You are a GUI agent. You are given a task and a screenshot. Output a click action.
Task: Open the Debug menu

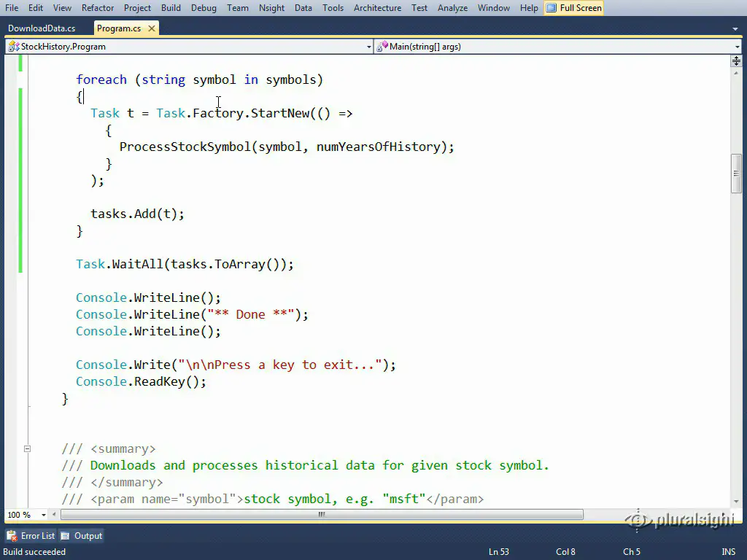pos(204,8)
